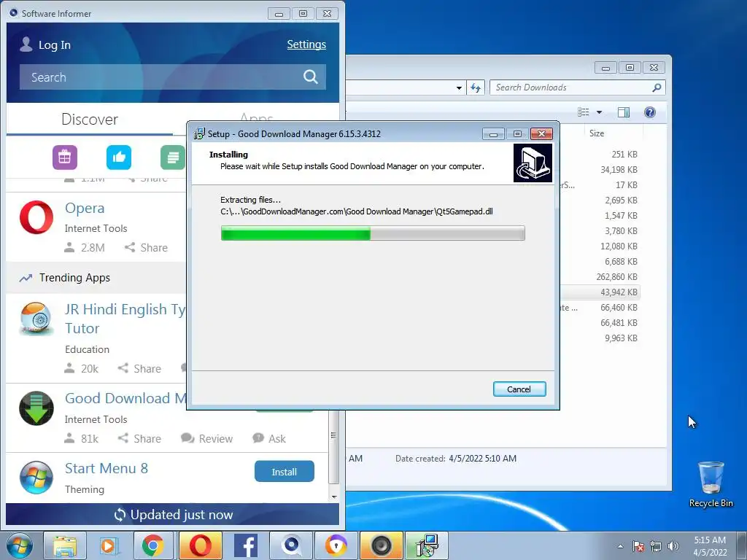This screenshot has width=747, height=560.
Task: Click the taskbar clock showing 5:15 AM
Action: [710, 546]
